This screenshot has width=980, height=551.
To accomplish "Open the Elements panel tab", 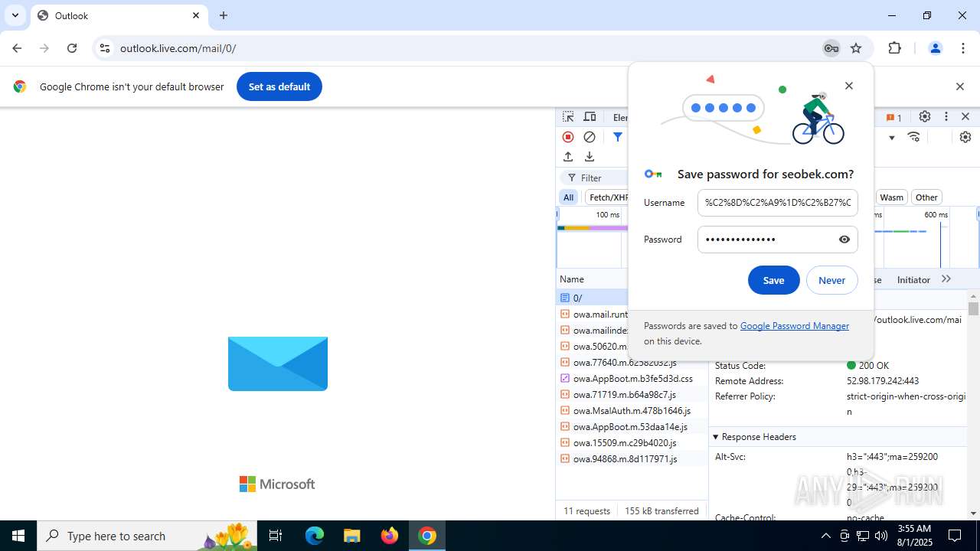I will [620, 117].
